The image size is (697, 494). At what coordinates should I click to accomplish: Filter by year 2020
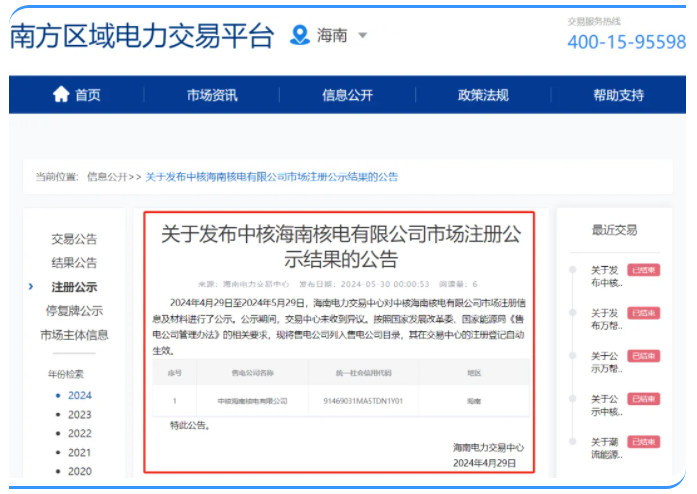pos(80,471)
